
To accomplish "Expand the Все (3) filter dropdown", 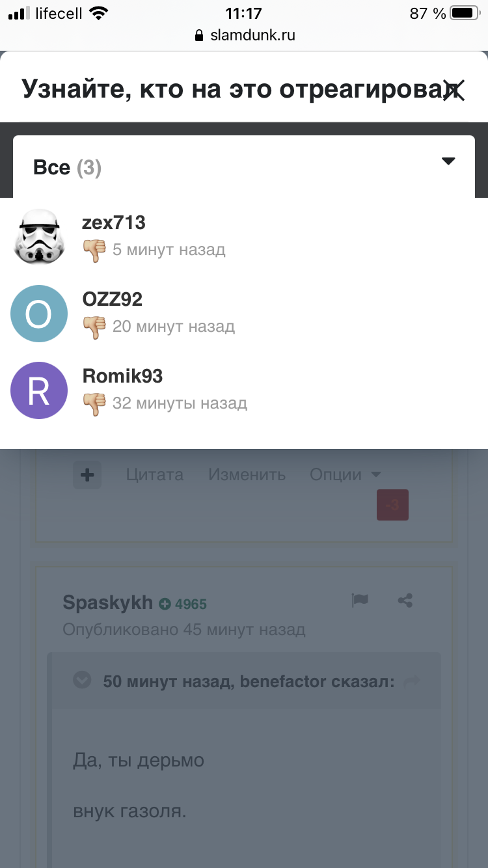I will pyautogui.click(x=244, y=167).
